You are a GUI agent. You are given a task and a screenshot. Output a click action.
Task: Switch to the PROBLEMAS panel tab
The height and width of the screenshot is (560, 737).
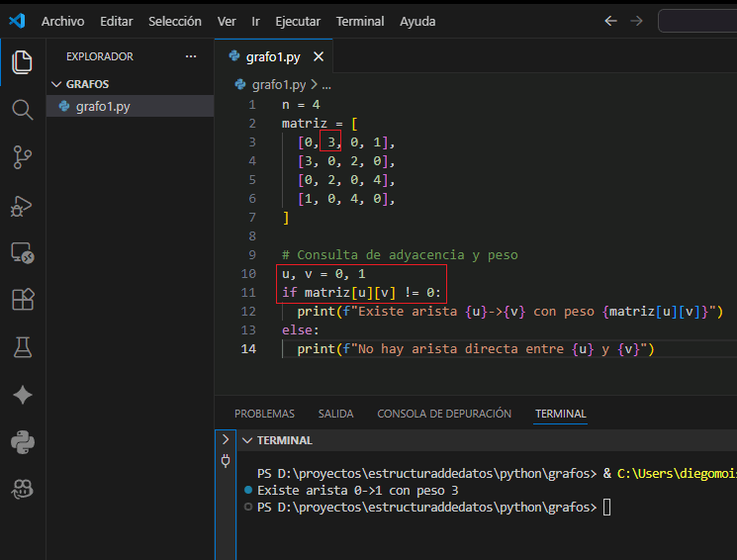[264, 414]
